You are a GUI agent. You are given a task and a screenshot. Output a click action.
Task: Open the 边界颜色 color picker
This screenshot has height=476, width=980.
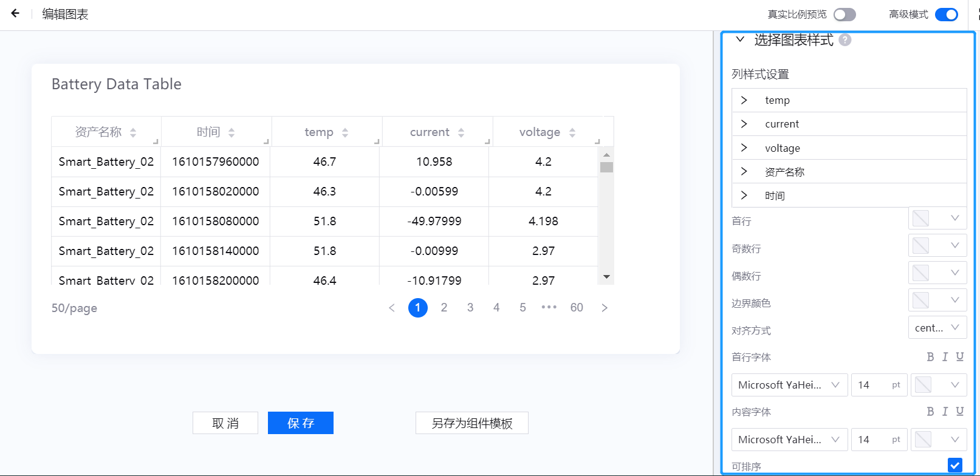tap(937, 300)
